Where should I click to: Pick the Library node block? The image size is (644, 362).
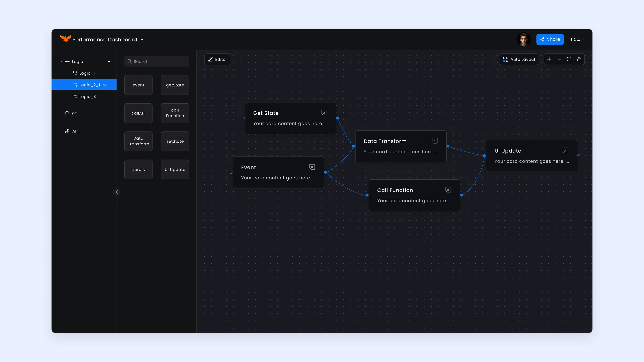[x=138, y=169]
